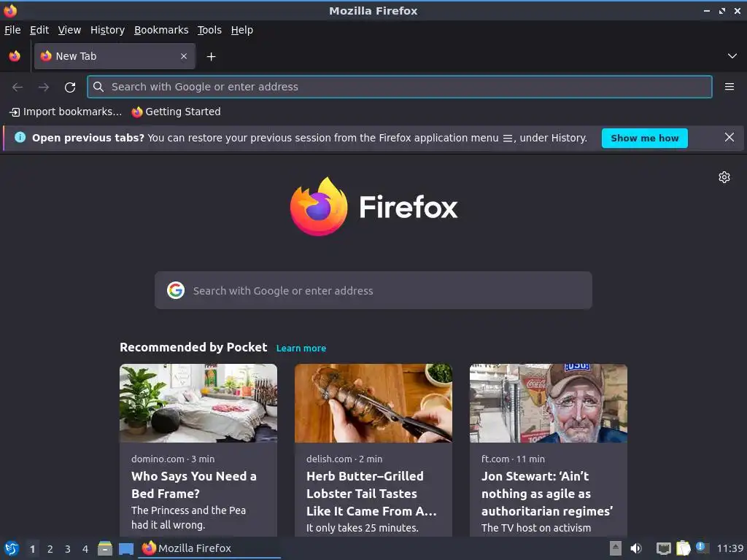
Task: Expand the list all tabs chevron
Action: point(732,56)
